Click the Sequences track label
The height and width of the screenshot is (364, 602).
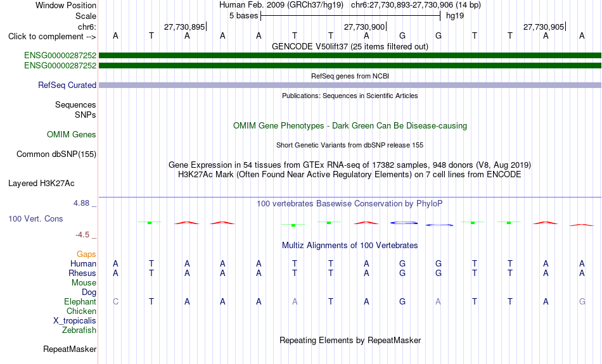pyautogui.click(x=75, y=104)
